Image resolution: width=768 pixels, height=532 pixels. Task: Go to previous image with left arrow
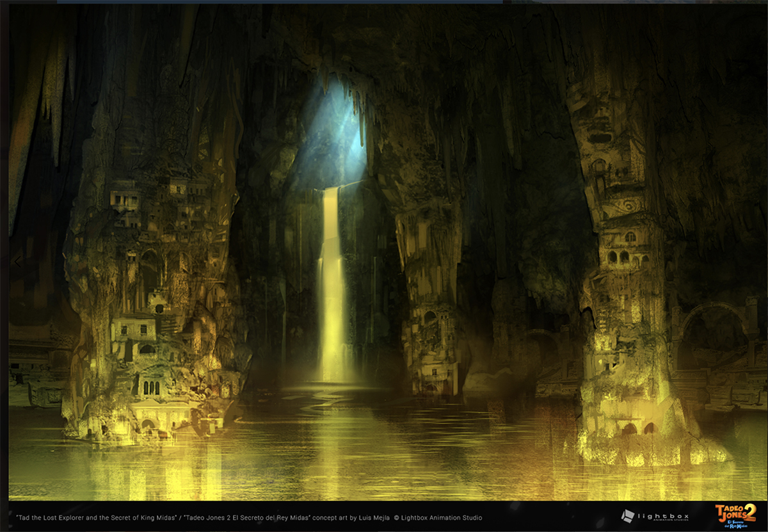[17, 261]
